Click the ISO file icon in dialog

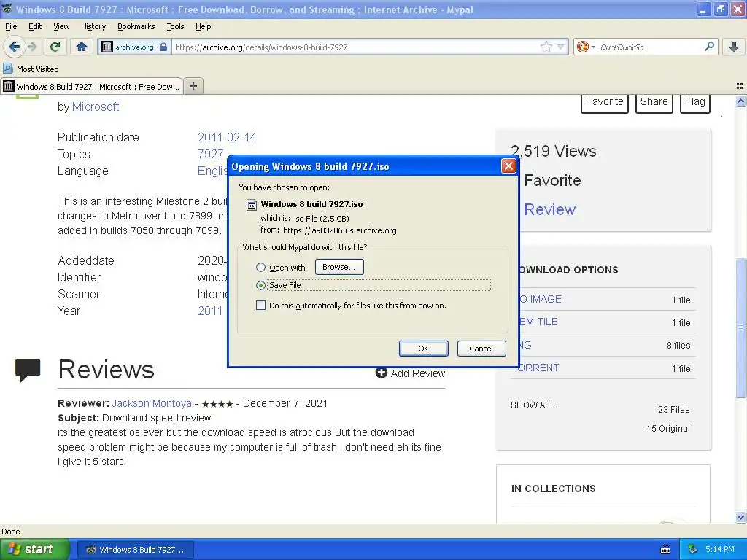pos(252,205)
